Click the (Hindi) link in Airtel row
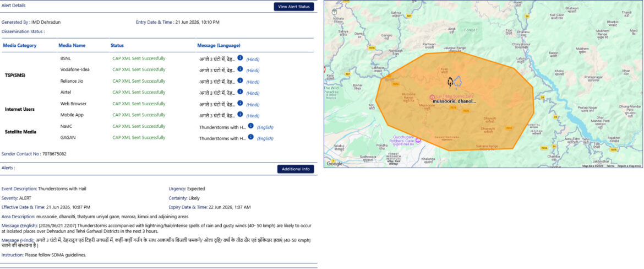Screen dimensions: 644x269 [x=253, y=93]
